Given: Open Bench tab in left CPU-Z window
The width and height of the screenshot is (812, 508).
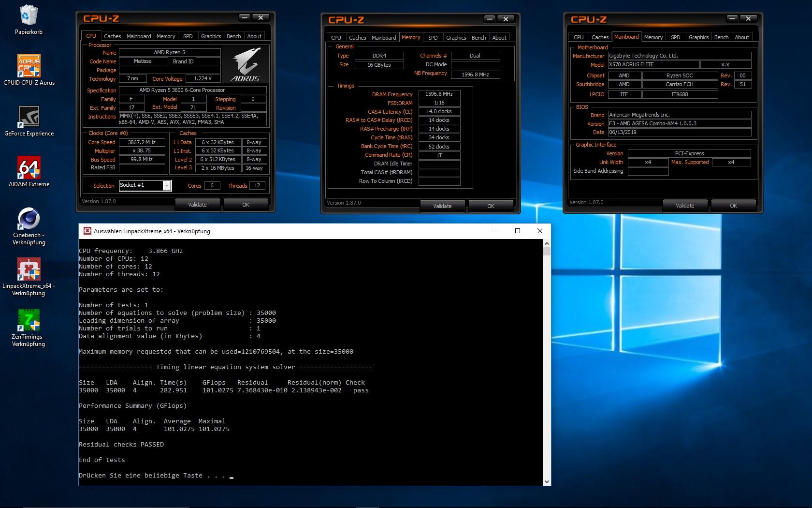Looking at the screenshot, I should tap(234, 36).
